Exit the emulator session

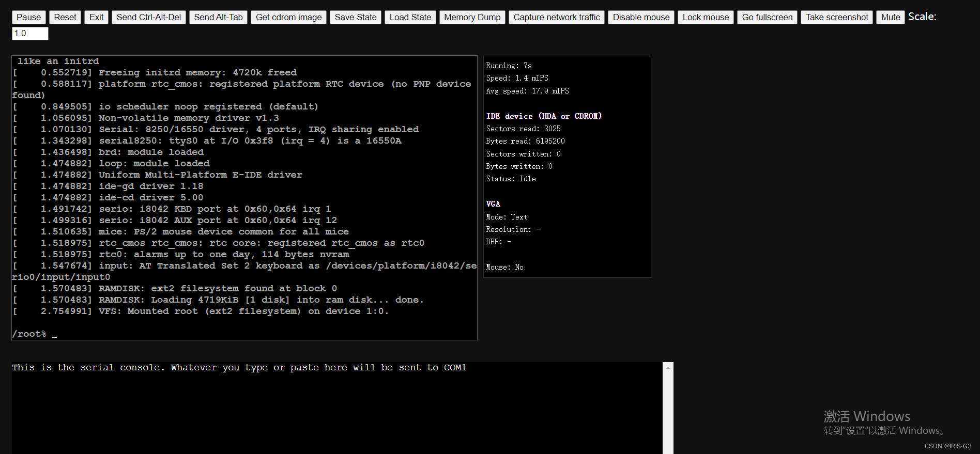pyautogui.click(x=96, y=17)
